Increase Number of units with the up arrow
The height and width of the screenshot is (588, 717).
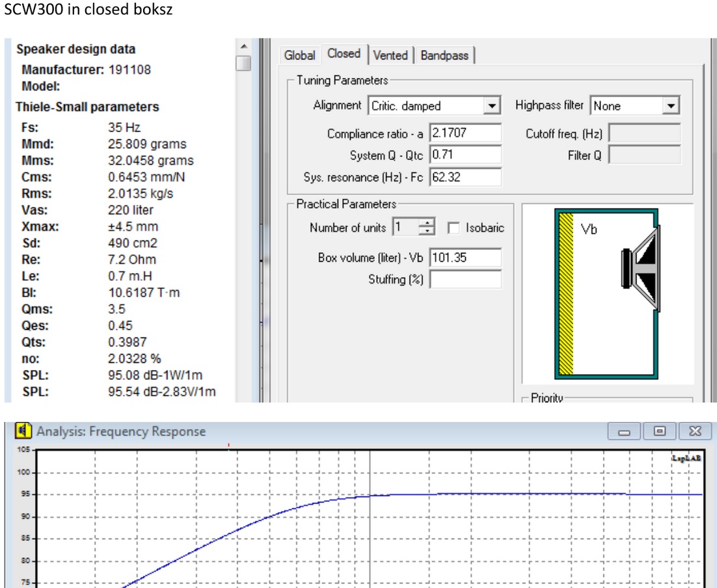click(427, 224)
